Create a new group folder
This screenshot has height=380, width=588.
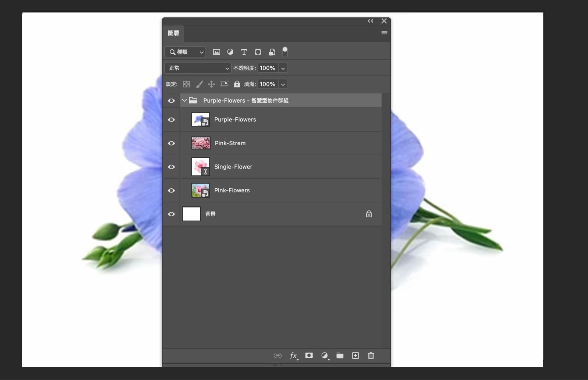340,355
